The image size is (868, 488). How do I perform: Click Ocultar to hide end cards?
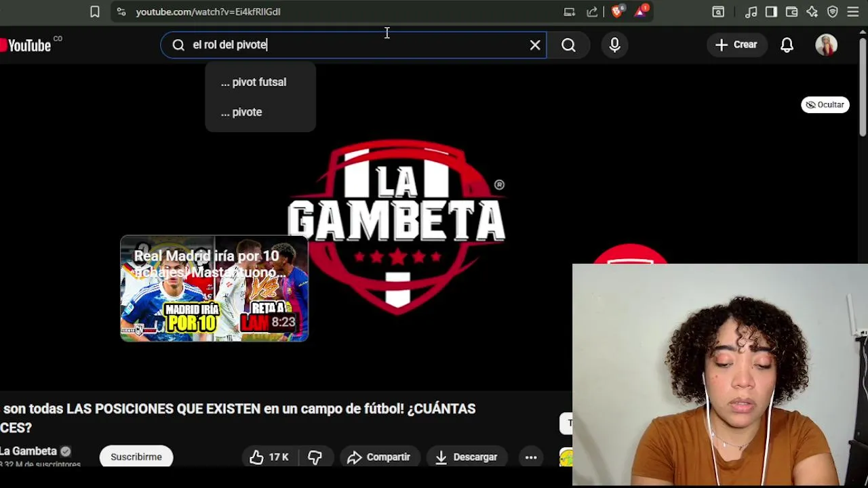(825, 104)
